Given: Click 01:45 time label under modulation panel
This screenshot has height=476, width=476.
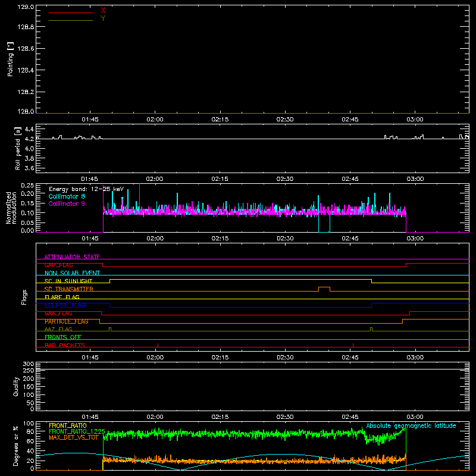Looking at the screenshot, I should click(x=90, y=239).
